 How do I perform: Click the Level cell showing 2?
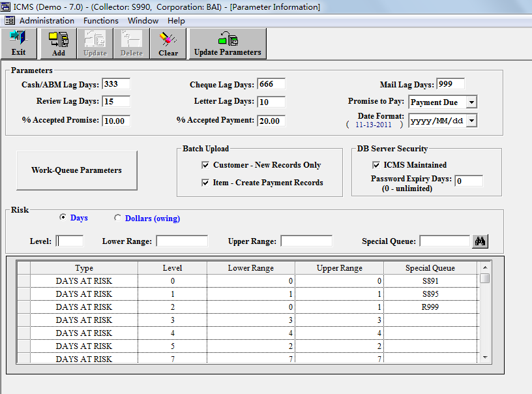coord(172,307)
